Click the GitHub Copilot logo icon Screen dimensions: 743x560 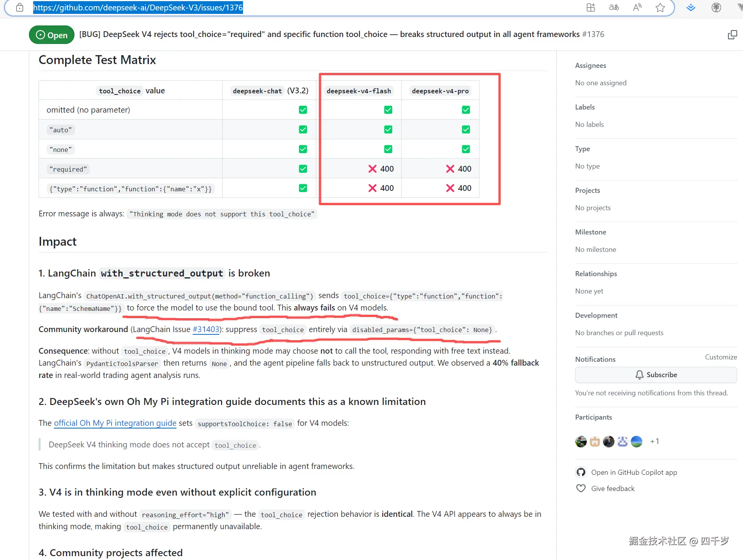point(581,472)
